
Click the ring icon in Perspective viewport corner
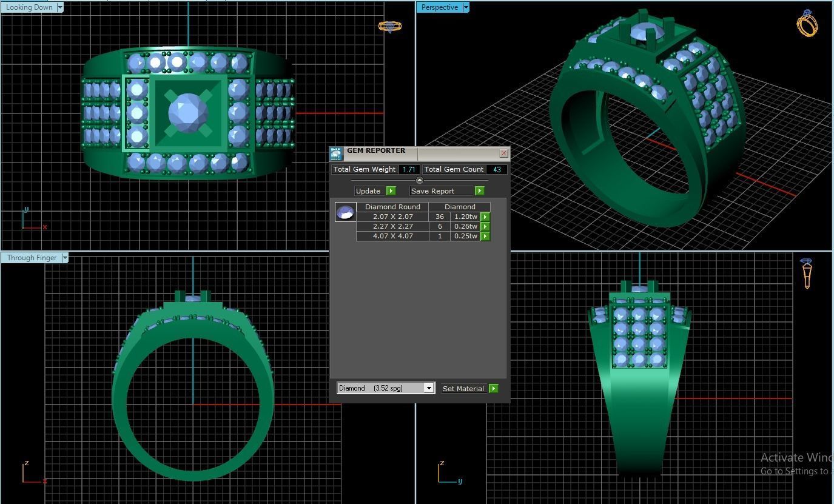(x=807, y=23)
